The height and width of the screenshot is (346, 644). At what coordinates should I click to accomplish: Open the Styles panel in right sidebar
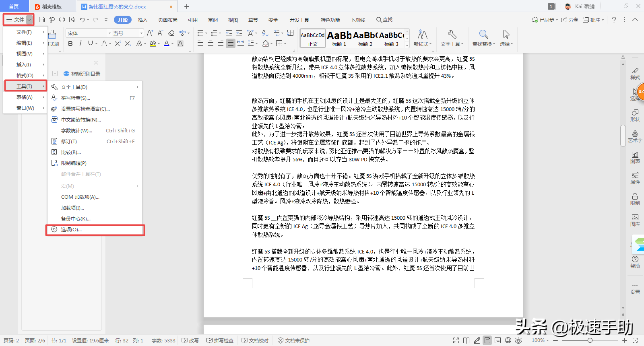(x=635, y=74)
